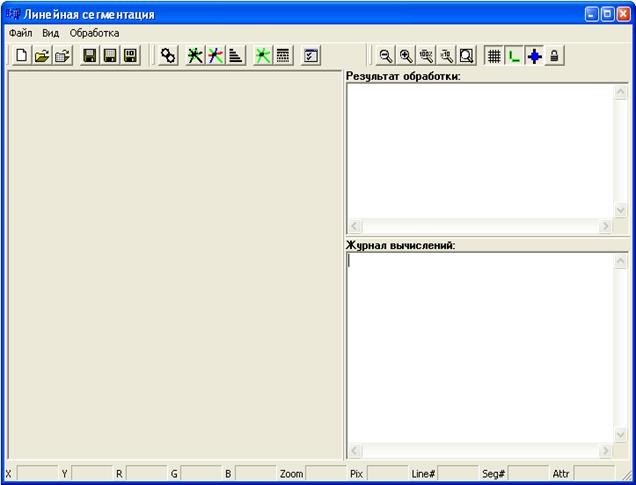
Task: Set zoom to 100% magnifier icon
Action: [426, 56]
